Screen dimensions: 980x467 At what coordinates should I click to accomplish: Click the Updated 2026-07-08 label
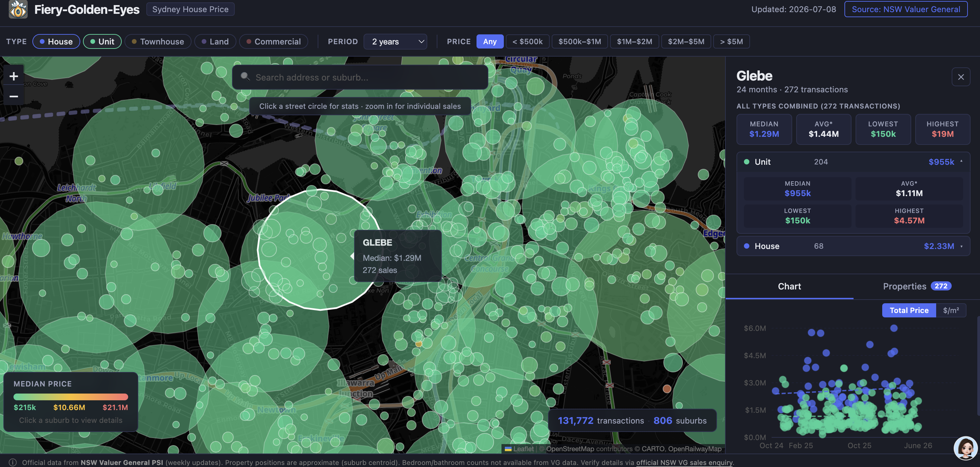(794, 9)
